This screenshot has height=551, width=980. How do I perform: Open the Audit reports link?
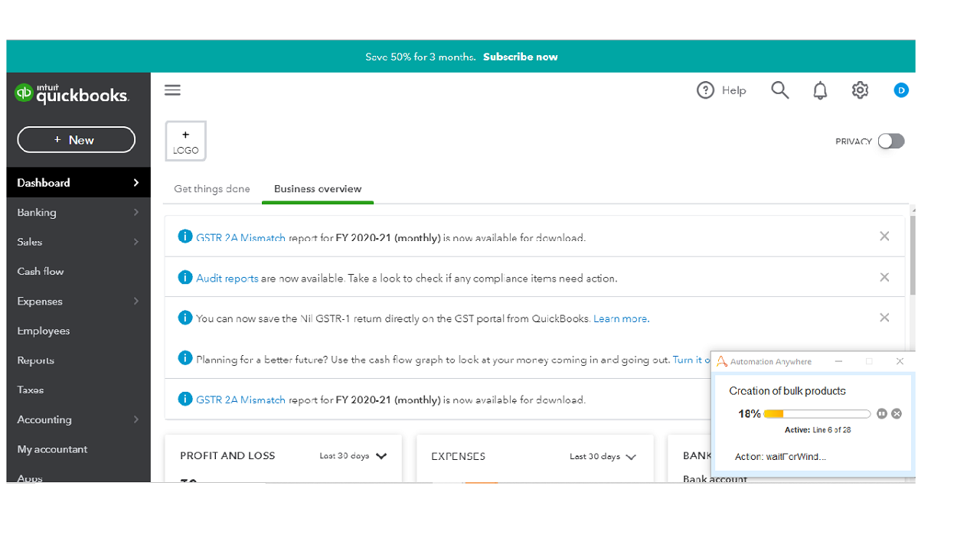click(x=227, y=279)
